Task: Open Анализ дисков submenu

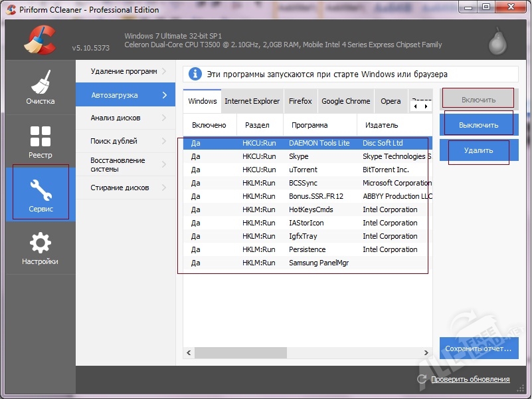Action: coord(126,118)
